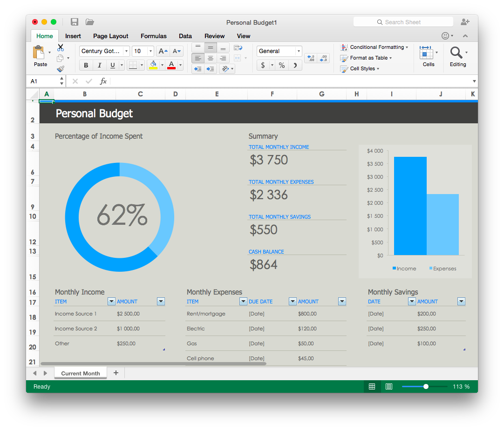Apply currency format with the dollar sign icon
This screenshot has height=430, width=504.
click(x=262, y=65)
